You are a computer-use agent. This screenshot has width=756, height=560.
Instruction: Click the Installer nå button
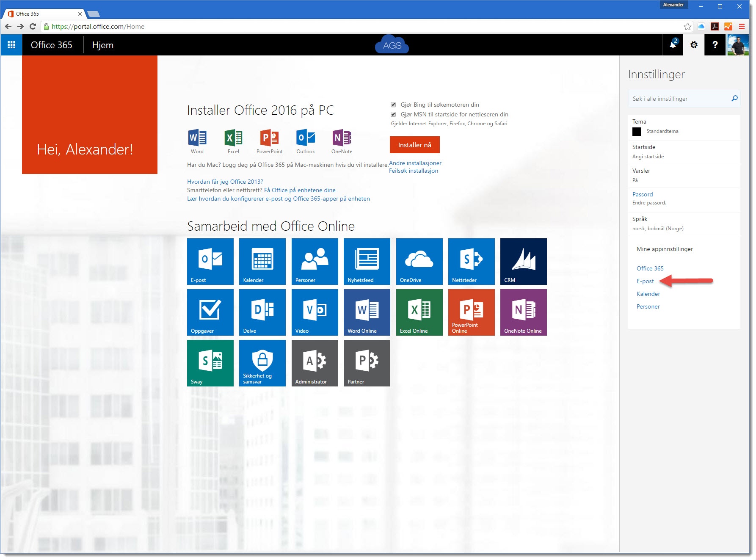pos(415,145)
